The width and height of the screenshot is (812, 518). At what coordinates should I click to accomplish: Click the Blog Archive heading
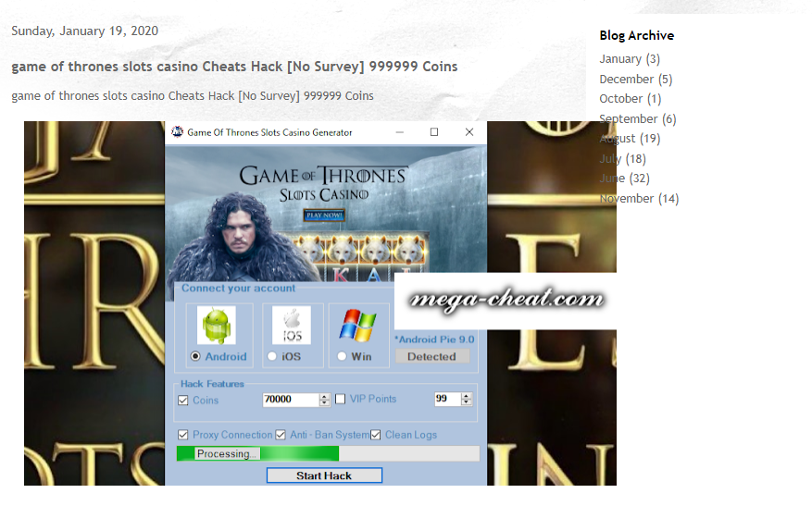click(637, 36)
